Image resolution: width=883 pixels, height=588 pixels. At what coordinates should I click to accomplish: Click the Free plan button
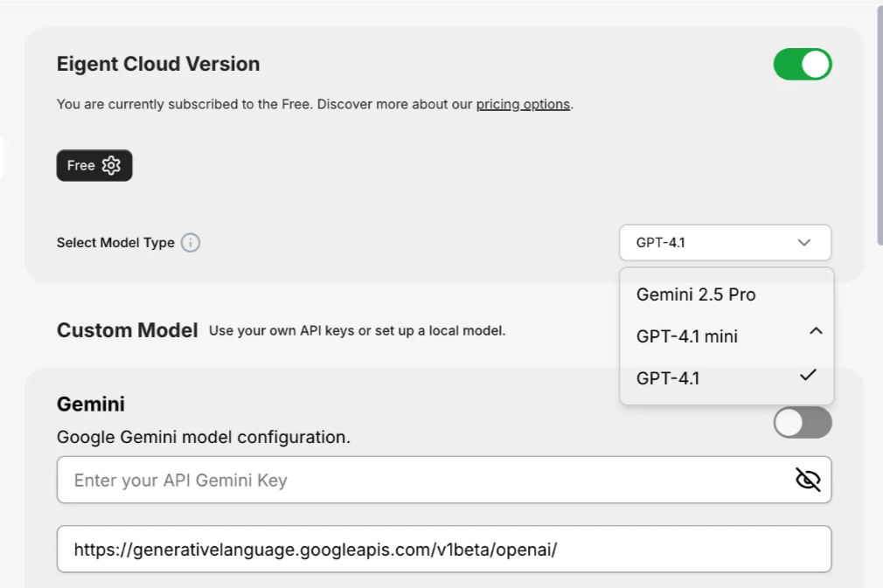click(94, 165)
